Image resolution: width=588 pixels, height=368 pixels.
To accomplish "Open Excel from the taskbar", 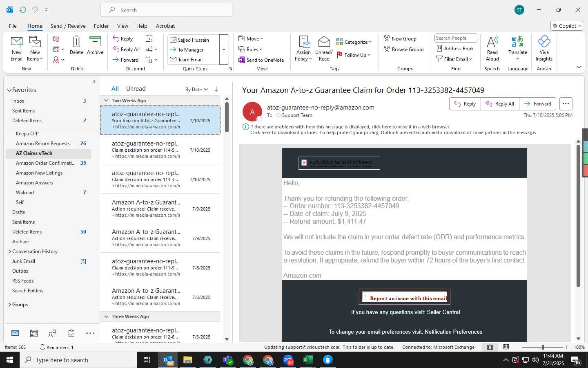I will click(x=307, y=360).
